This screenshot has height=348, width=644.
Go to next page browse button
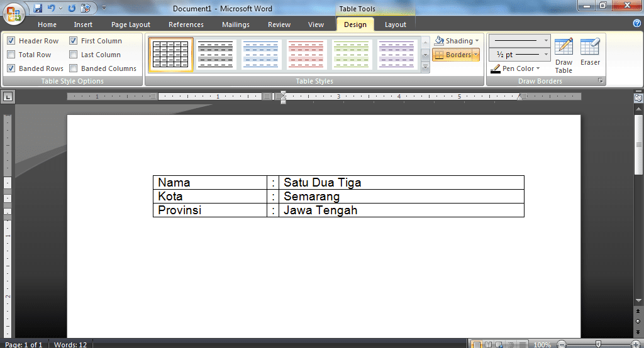pyautogui.click(x=638, y=332)
